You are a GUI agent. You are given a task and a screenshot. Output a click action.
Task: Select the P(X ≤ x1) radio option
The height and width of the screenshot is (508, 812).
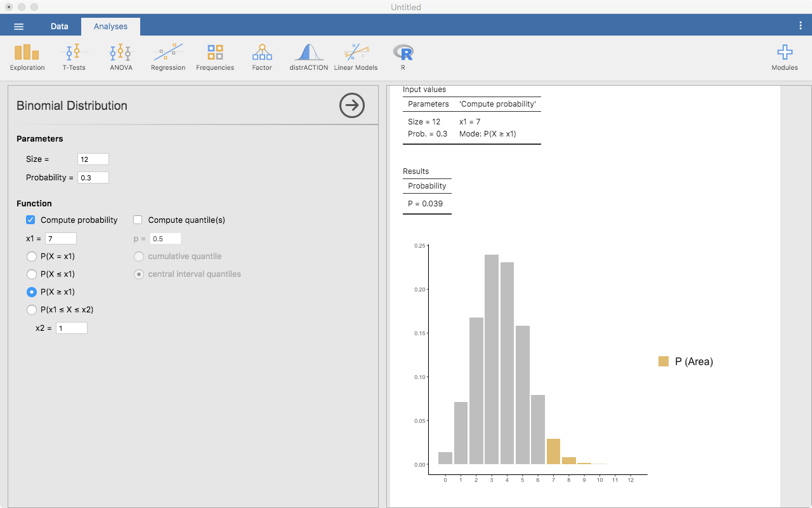31,274
